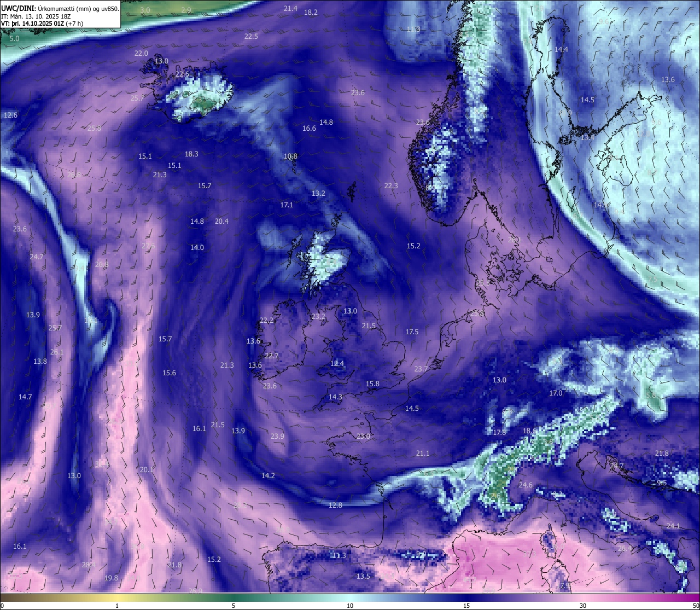700x610 pixels.
Task: Click the map value 16.6
Action: 309,129
